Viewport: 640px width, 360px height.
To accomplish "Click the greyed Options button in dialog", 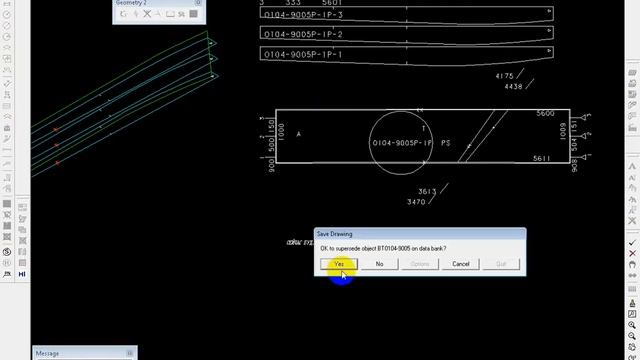I will pos(420,264).
